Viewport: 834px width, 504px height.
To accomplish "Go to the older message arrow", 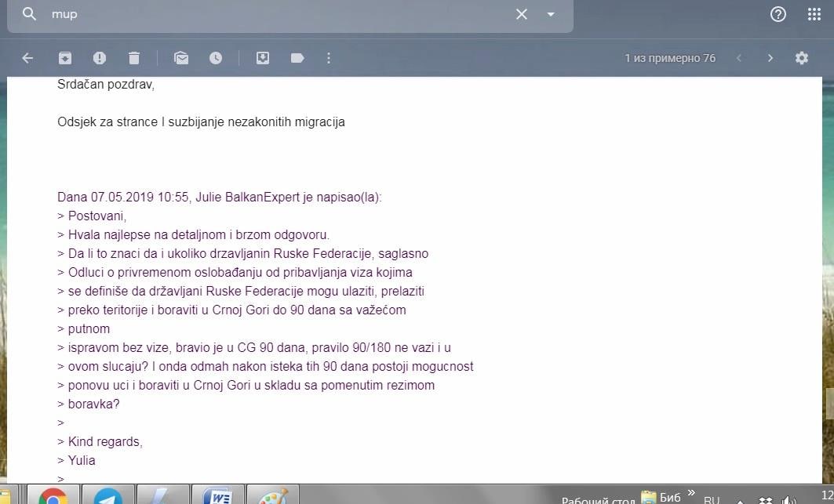I will pyautogui.click(x=770, y=58).
